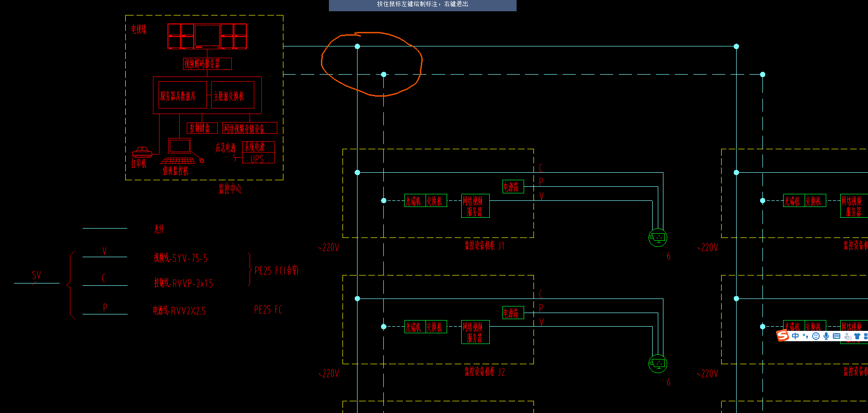The width and height of the screenshot is (868, 413).
Task: Select the 光端机 box in cabinet J1
Action: click(415, 201)
